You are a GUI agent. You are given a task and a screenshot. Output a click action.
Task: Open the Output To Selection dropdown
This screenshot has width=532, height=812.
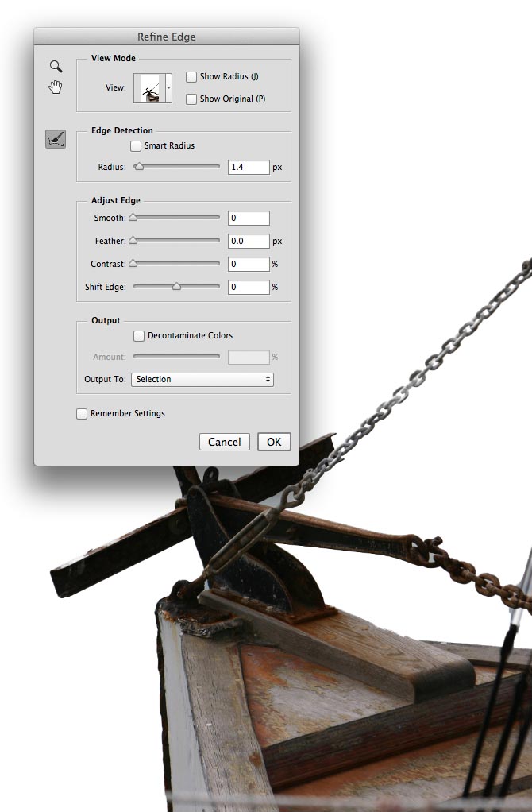coord(202,380)
